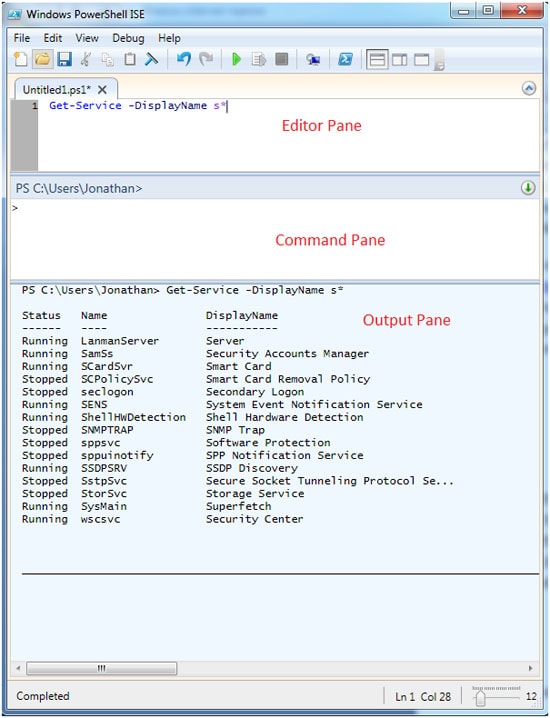This screenshot has height=718, width=550.
Task: Click Smart Card Removal Policy text
Action: point(288,380)
